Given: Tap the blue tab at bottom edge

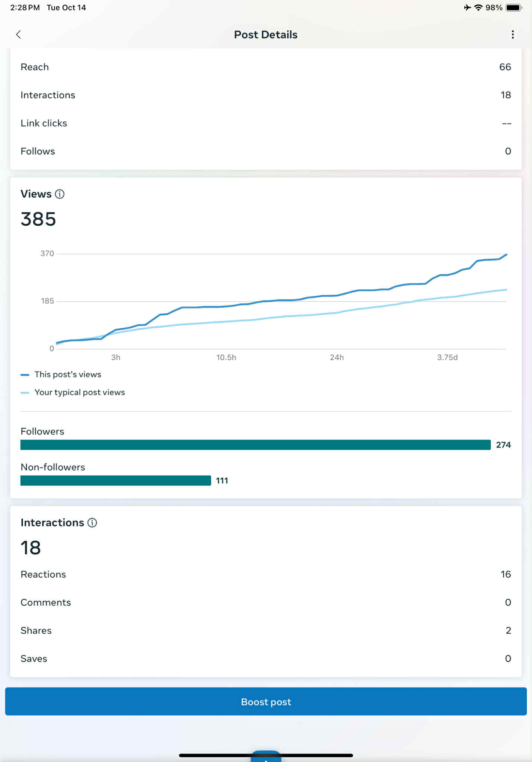Looking at the screenshot, I should pyautogui.click(x=266, y=756).
